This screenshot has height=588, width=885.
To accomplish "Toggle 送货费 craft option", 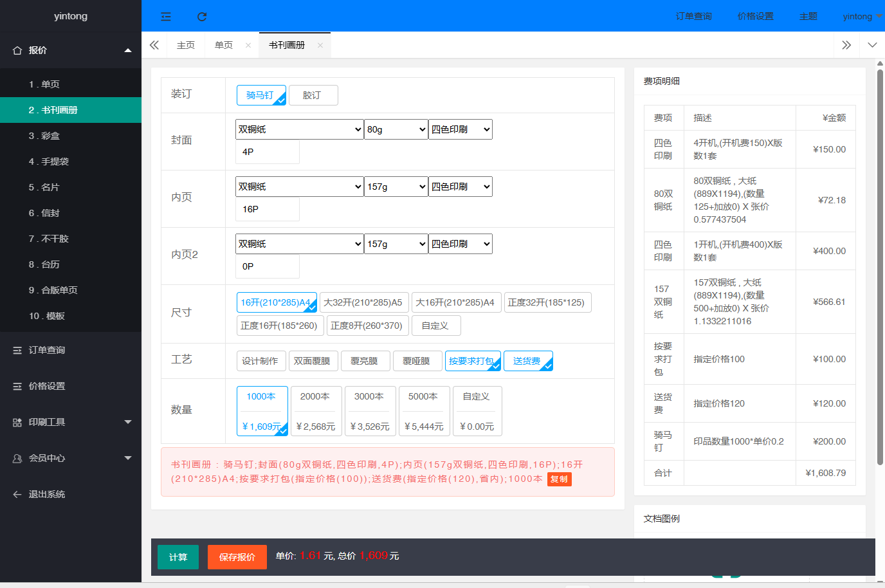I will point(528,361).
